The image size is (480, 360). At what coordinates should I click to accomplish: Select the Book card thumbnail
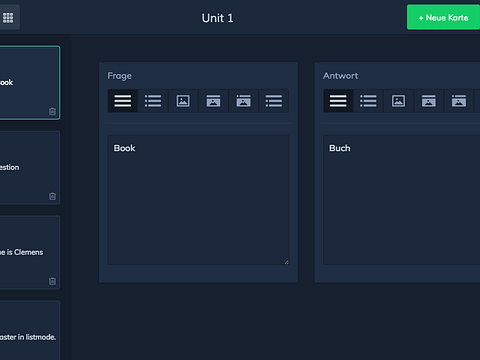coord(30,83)
